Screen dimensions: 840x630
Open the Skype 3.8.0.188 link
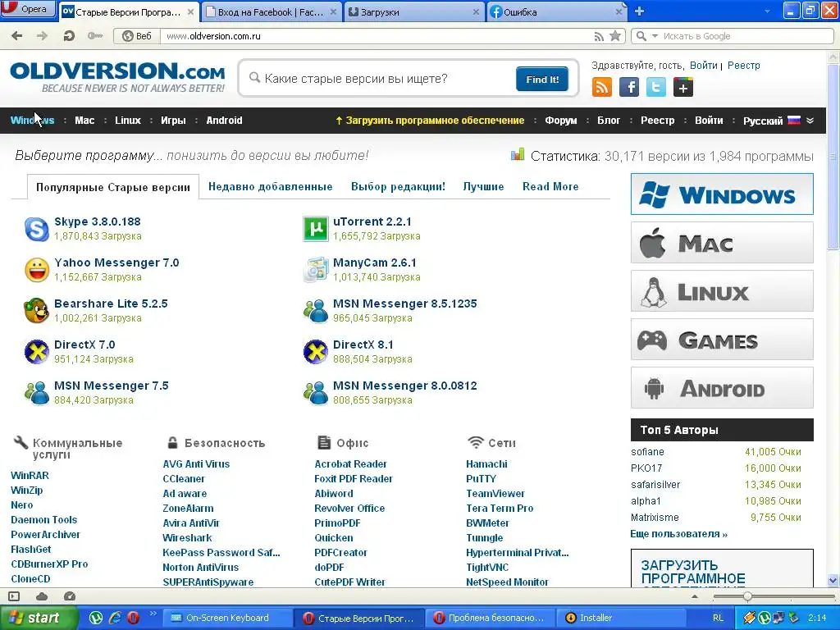(98, 221)
